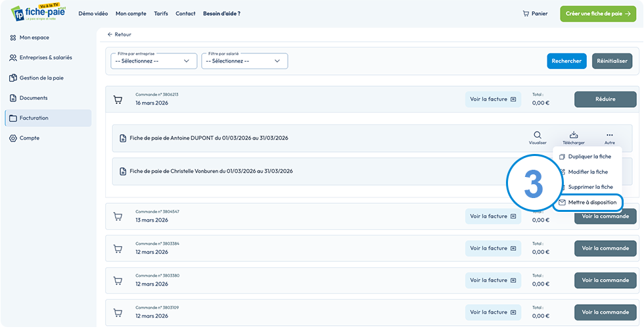Viewport: 644px width, 329px height.
Task: Choose Mettre à disposition
Action: coord(587,203)
